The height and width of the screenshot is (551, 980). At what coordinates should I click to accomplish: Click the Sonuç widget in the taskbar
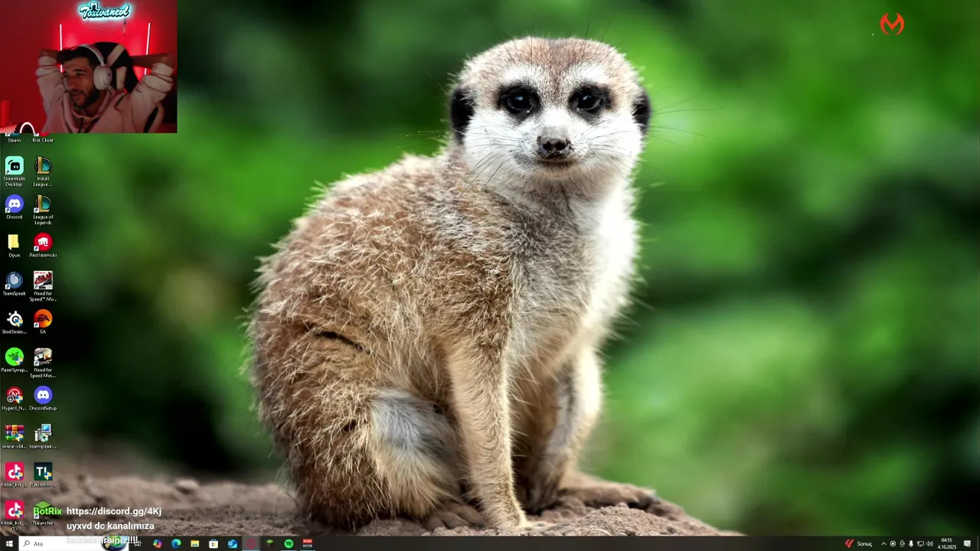point(858,544)
